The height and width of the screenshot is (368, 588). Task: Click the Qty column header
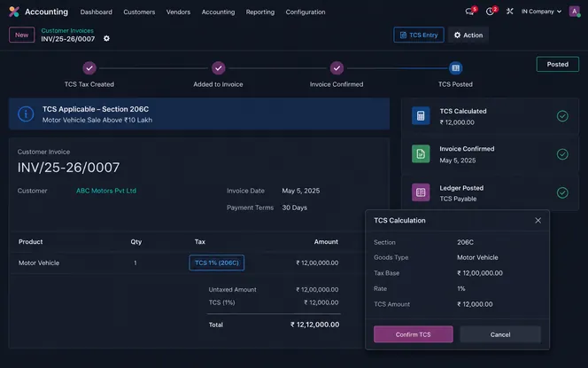136,242
